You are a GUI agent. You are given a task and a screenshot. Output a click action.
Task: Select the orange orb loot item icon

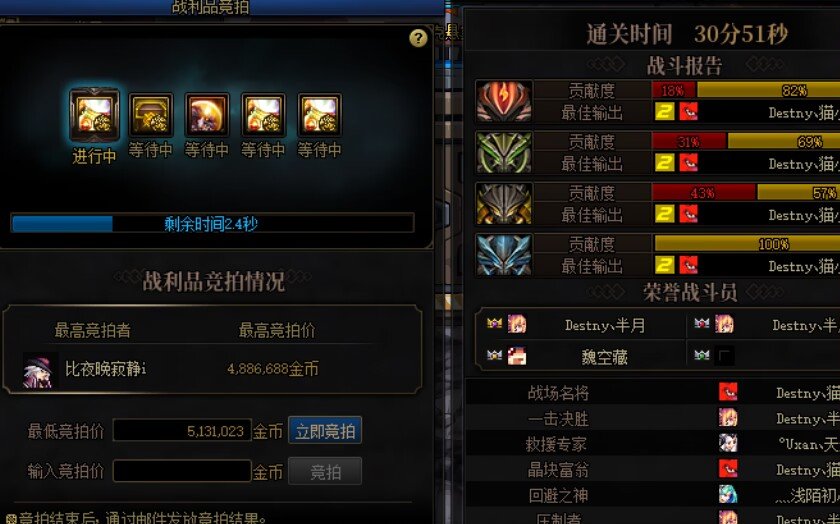click(x=207, y=115)
